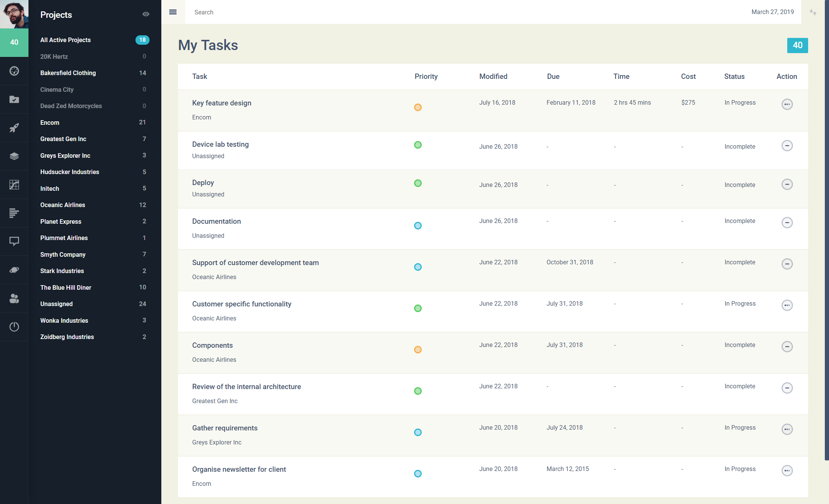
Task: Toggle the expand arrows icon top right
Action: pos(813,12)
